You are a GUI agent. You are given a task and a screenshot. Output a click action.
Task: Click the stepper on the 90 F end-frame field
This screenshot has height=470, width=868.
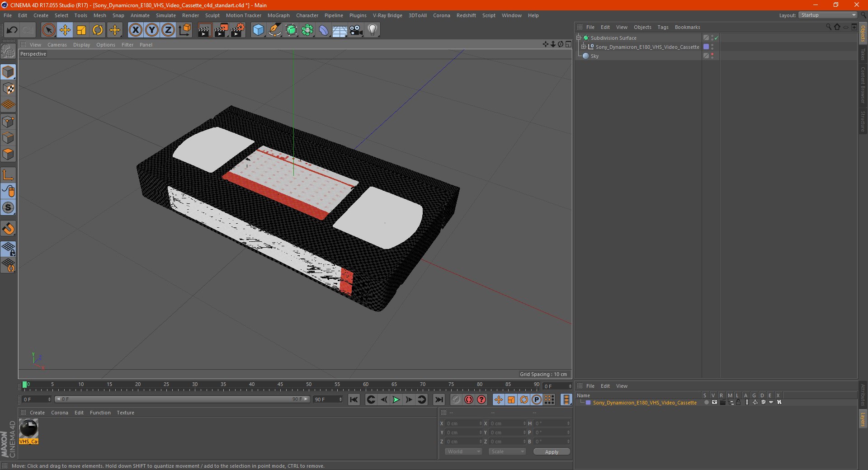[340, 399]
